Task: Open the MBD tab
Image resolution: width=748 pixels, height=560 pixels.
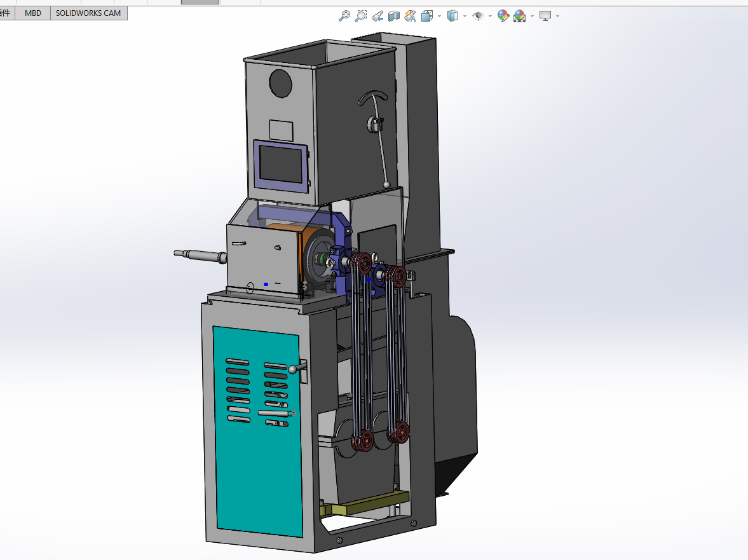Action: pyautogui.click(x=33, y=13)
